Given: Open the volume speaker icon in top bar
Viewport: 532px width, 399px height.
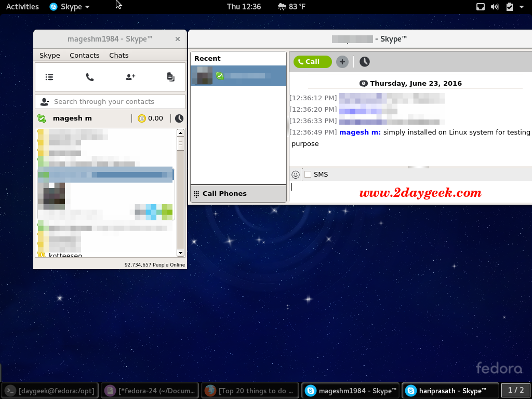Looking at the screenshot, I should click(495, 7).
